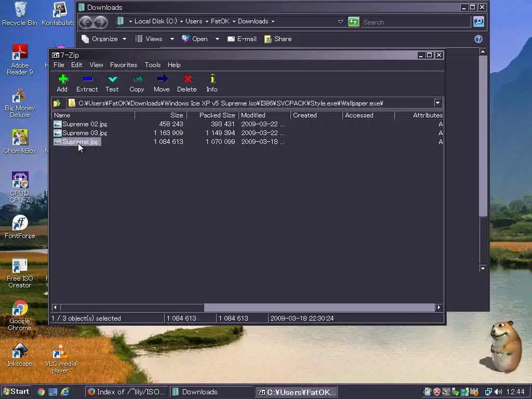Image resolution: width=532 pixels, height=399 pixels.
Task: Open the Tools menu in 7-Zip
Action: (153, 65)
